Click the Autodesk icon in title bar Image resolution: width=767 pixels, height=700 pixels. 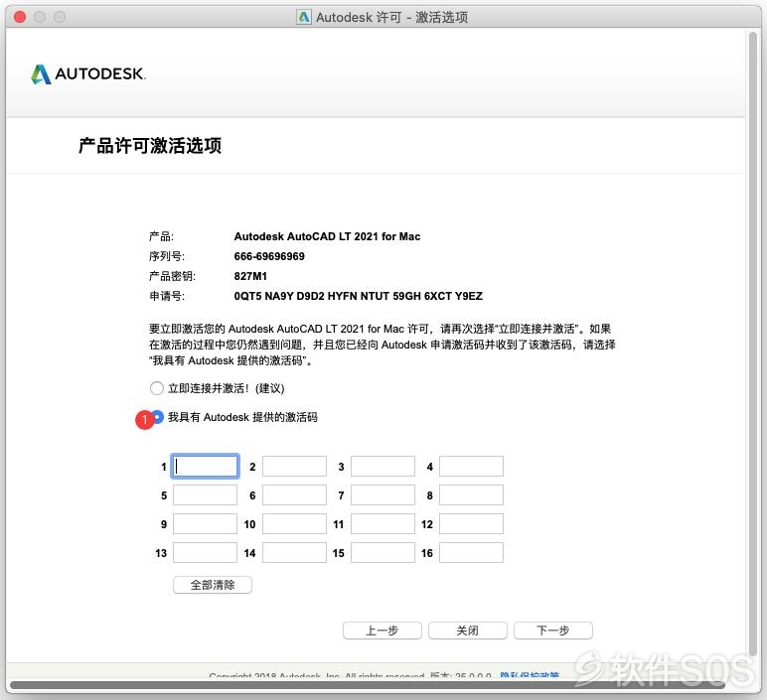pyautogui.click(x=304, y=17)
